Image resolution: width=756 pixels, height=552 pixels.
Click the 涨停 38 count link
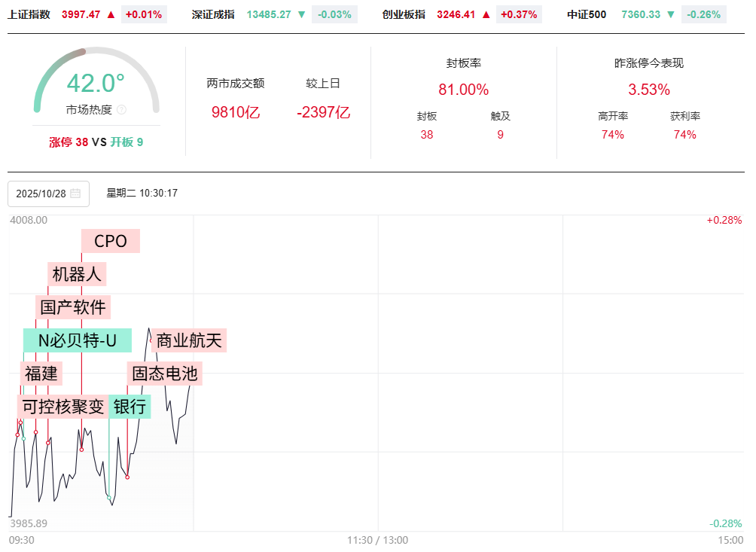[x=69, y=142]
